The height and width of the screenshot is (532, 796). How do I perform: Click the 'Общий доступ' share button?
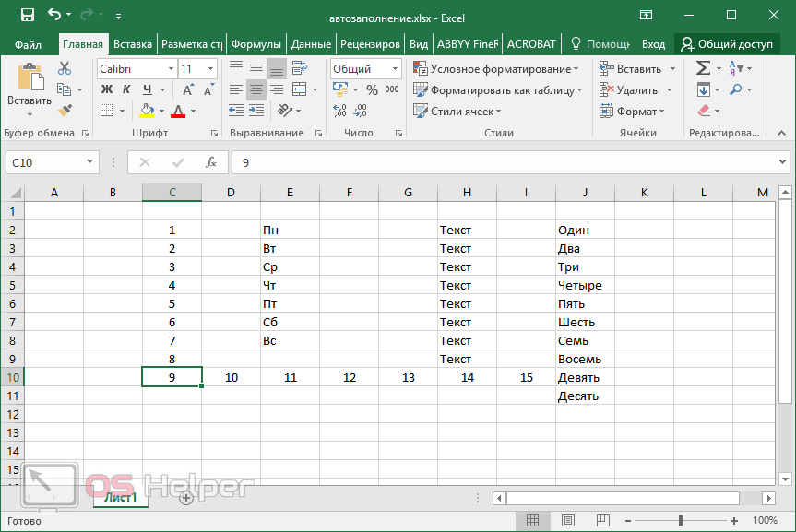pos(726,43)
